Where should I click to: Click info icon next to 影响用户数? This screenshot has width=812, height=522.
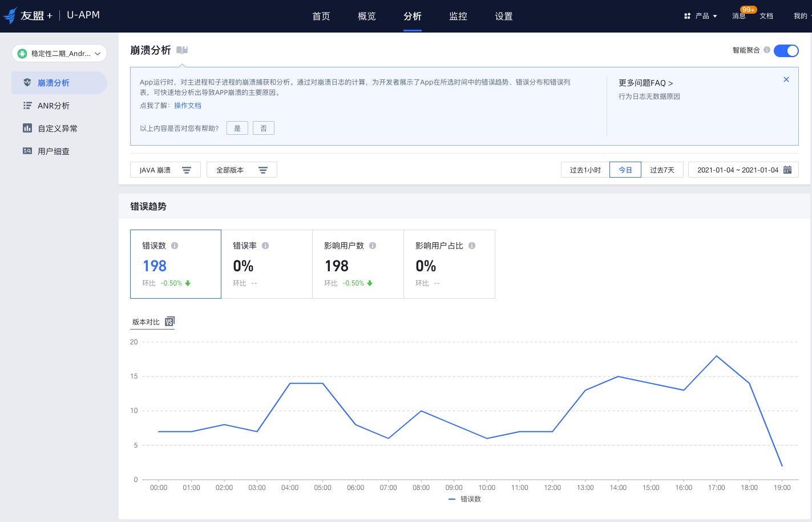pyautogui.click(x=373, y=246)
